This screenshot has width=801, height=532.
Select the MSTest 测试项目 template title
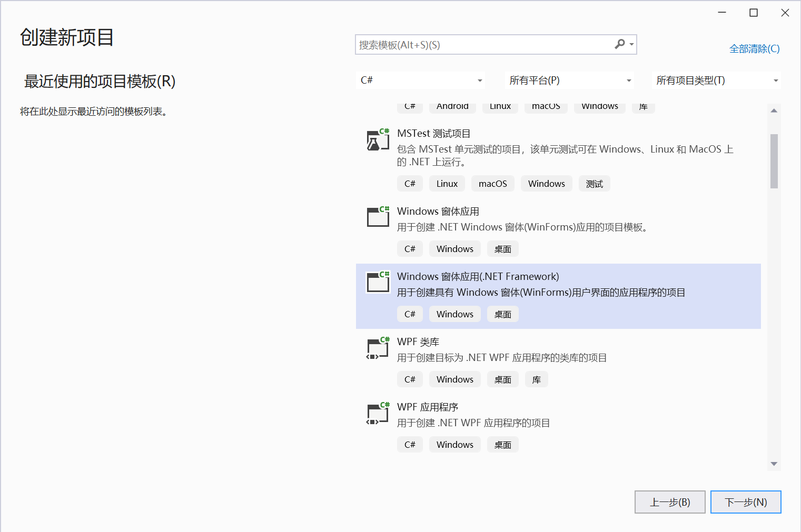tap(434, 134)
